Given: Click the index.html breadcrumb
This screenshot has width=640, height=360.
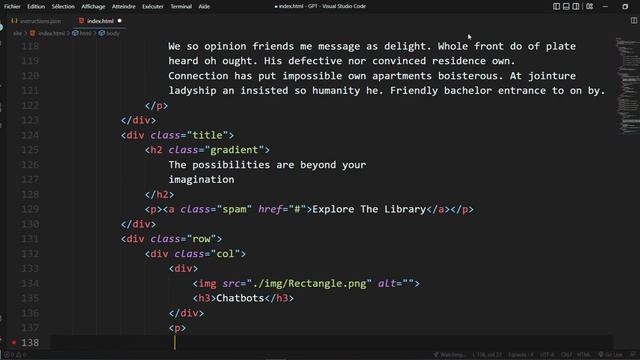Looking at the screenshot, I should pos(48,33).
